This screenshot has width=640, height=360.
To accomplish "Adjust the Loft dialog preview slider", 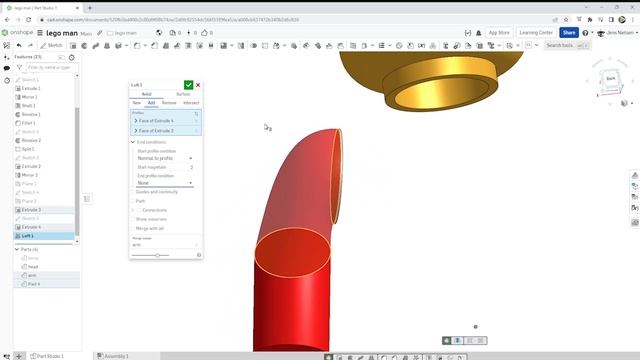I will (158, 255).
